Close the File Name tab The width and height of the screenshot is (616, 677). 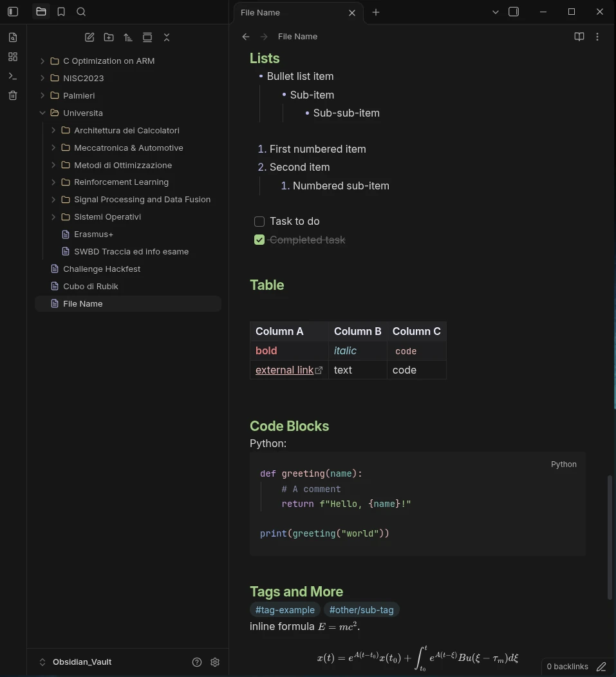tap(352, 13)
